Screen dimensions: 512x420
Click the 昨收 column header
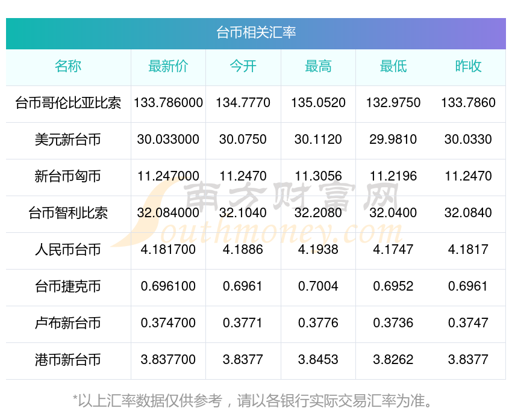click(x=468, y=66)
